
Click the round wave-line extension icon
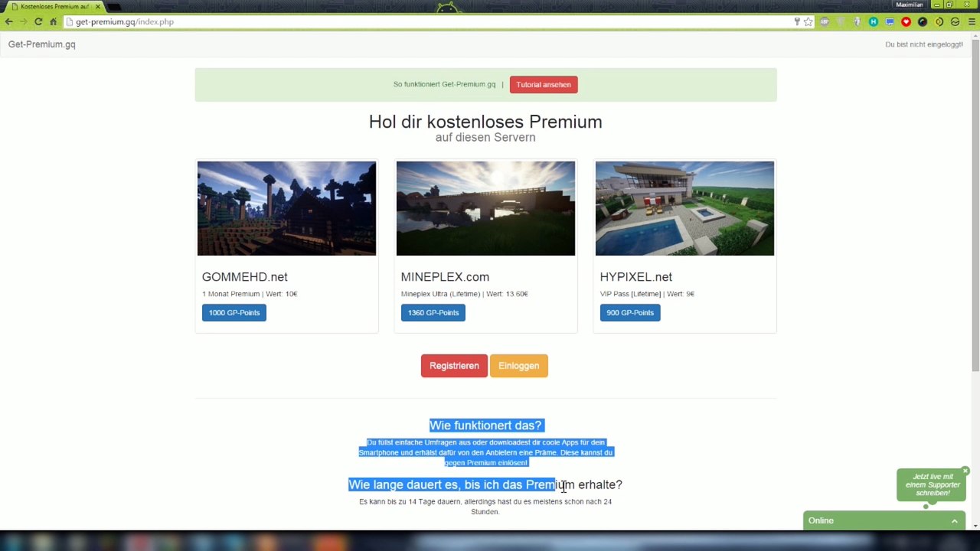click(955, 21)
